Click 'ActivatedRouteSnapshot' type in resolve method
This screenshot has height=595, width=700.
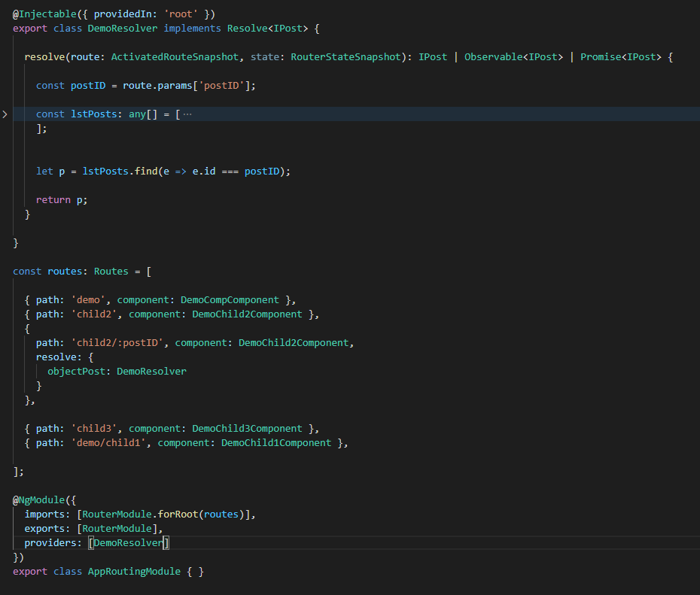tap(175, 57)
